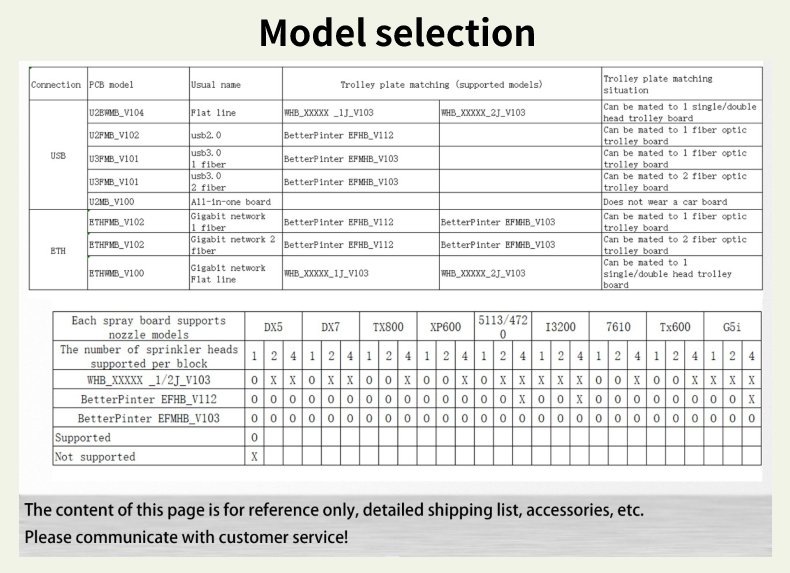Click the "Each spray board supports nozzle models" cell

(x=148, y=327)
